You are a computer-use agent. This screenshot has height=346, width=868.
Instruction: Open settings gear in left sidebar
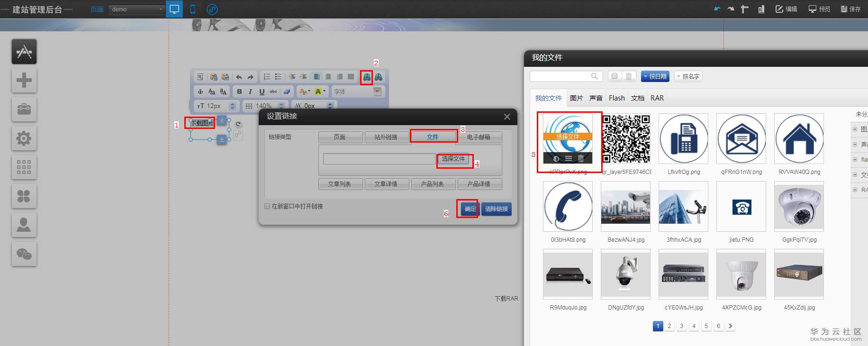24,138
